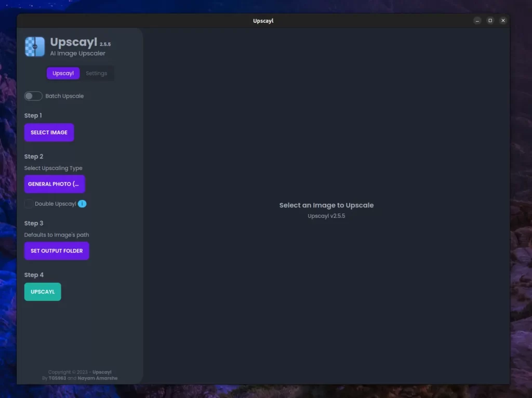Open the Nayam Amarshe author link
Viewport: 532px width, 398px height.
[97, 378]
